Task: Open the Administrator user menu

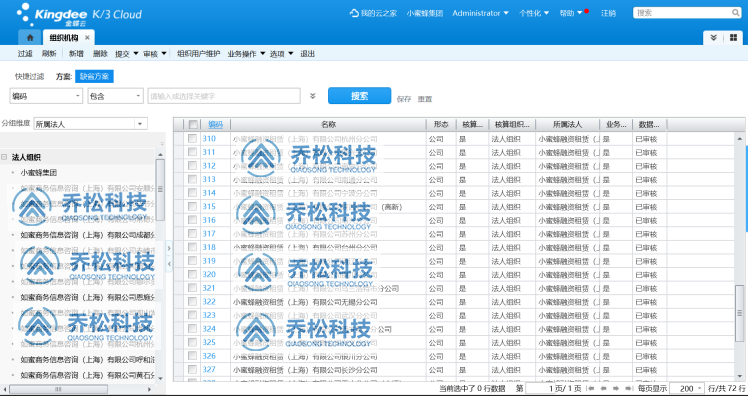Action: click(480, 13)
